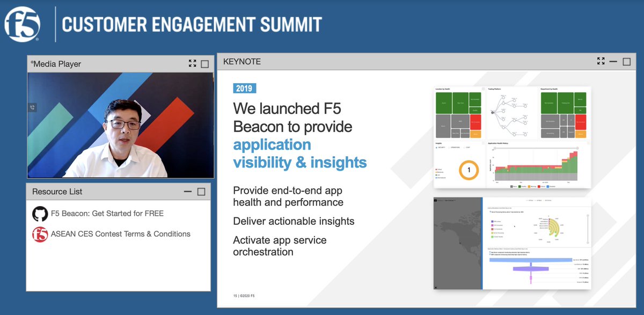
Task: Pop out the KEYNOTE window
Action: pos(626,61)
